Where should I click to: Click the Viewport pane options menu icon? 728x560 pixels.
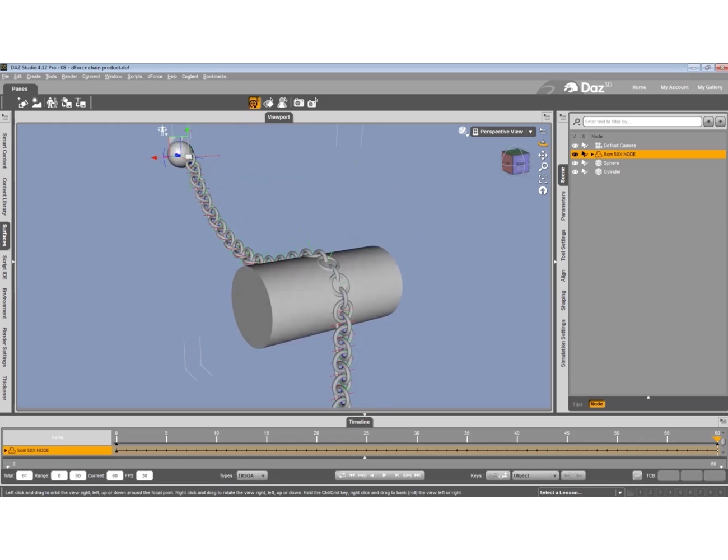click(547, 116)
